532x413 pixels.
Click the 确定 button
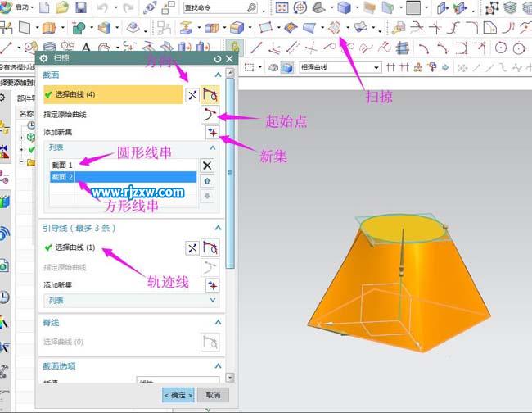pos(178,395)
